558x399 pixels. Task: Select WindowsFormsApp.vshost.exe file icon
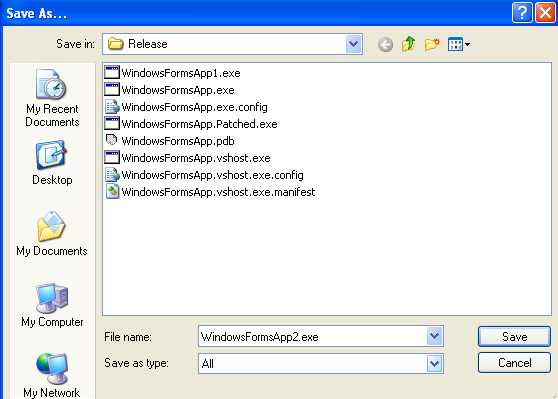[x=112, y=157]
